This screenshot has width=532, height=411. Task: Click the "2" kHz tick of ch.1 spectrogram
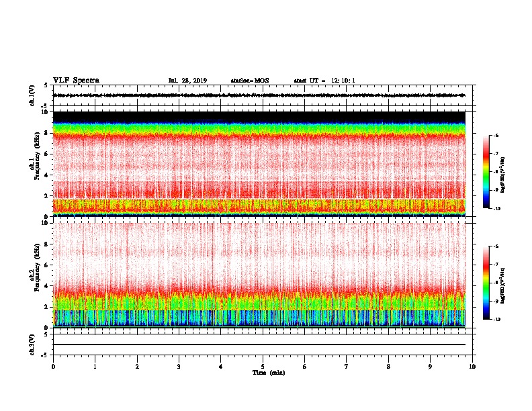(x=46, y=195)
